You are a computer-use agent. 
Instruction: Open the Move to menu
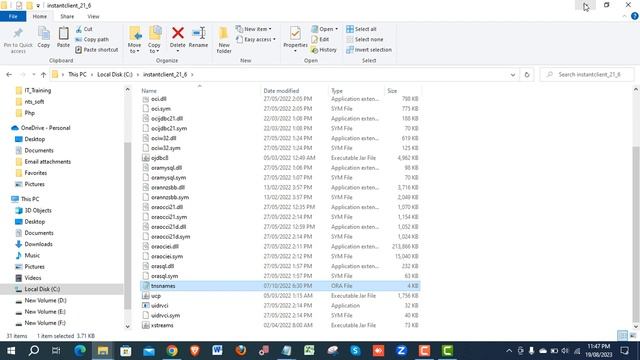click(x=135, y=40)
